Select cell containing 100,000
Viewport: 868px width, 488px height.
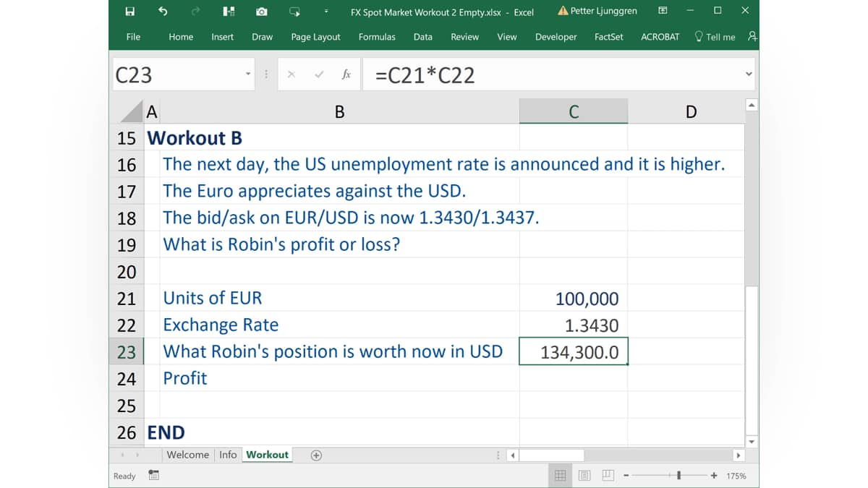click(x=574, y=299)
